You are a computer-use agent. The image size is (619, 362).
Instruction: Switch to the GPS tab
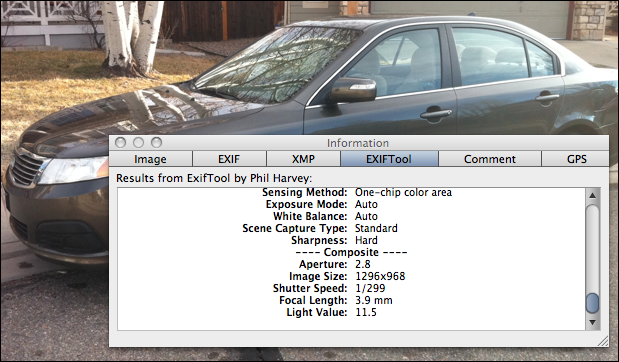[576, 159]
